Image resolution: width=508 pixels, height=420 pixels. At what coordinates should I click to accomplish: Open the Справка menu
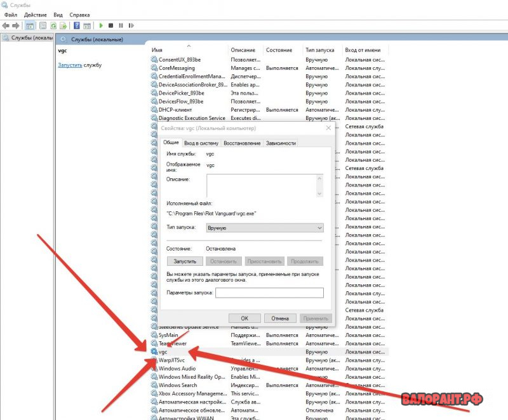click(x=79, y=15)
